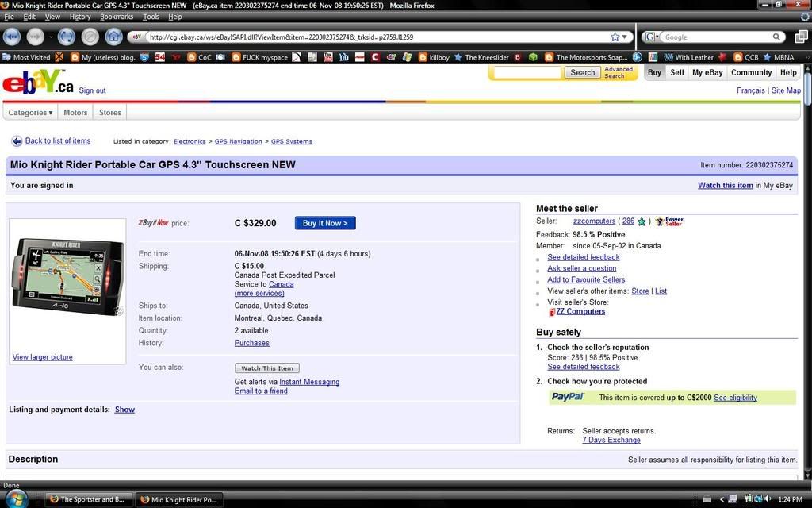Open The Motorsports Soap bookmark

[x=586, y=57]
